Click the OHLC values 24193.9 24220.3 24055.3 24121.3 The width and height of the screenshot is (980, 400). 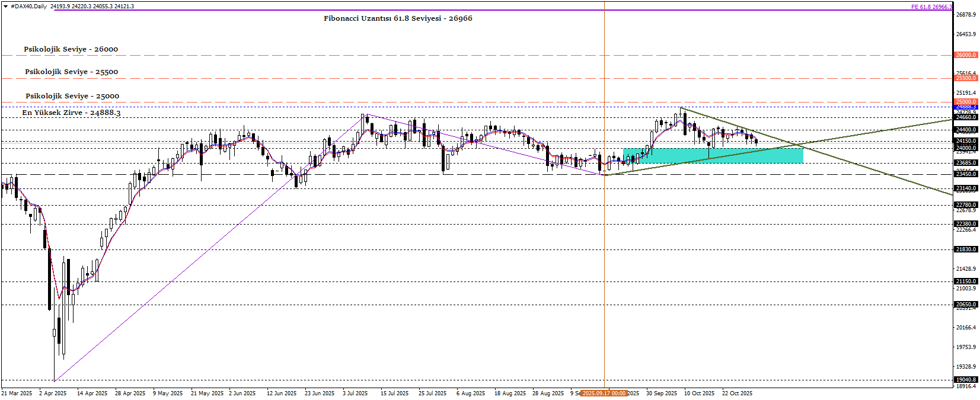92,7
